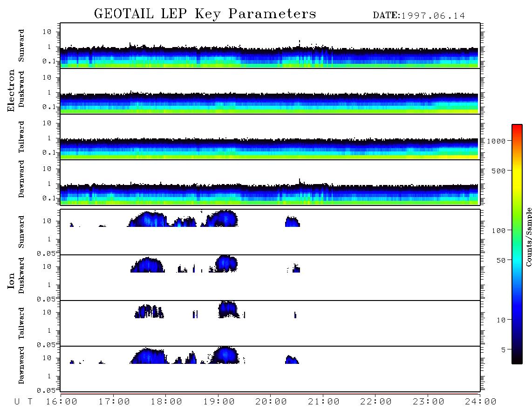The width and height of the screenshot is (532, 410).
Task: Click the 17:00 time axis label
Action: point(114,402)
